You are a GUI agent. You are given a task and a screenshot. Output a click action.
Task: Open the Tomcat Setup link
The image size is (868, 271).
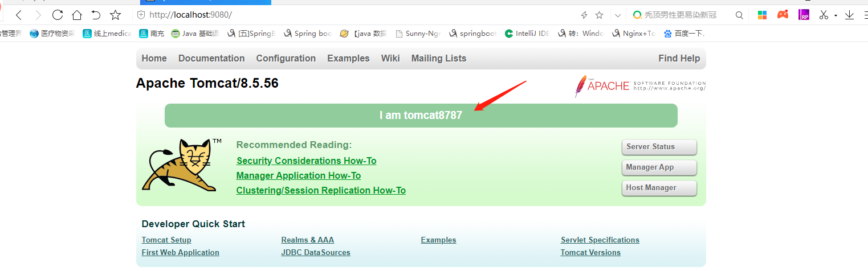tap(166, 240)
